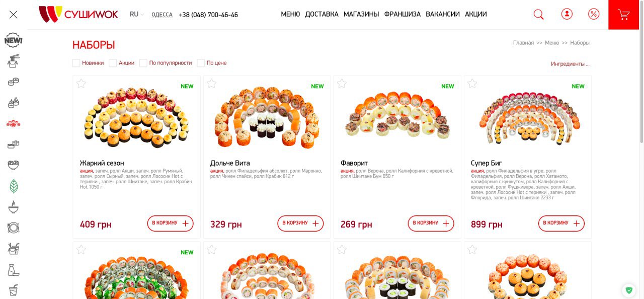Check the По цене sort checkbox
Screen dimensions: 644x299
pos(201,63)
